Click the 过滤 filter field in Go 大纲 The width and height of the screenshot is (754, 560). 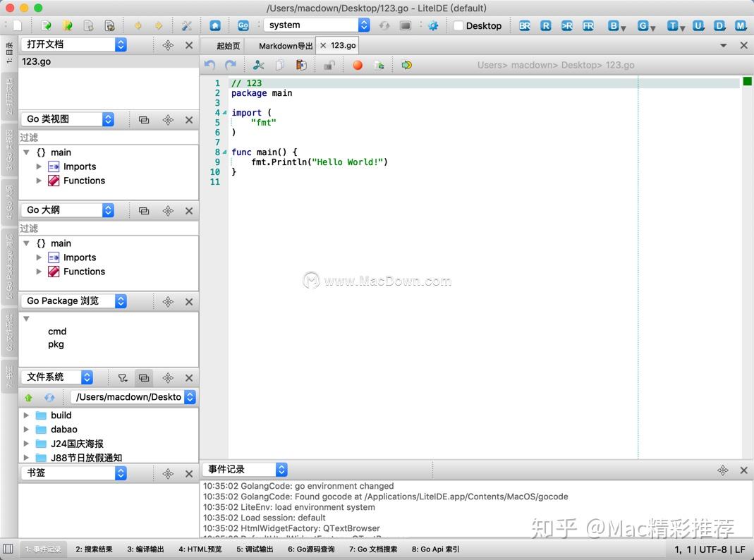(109, 229)
